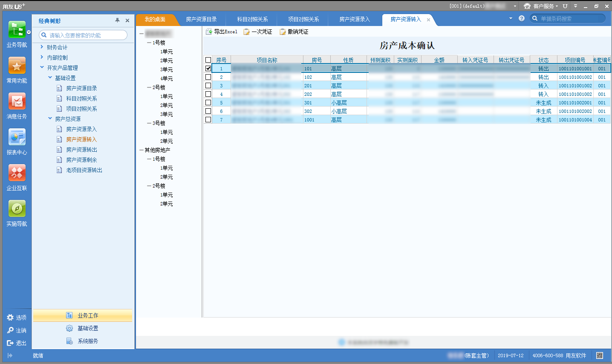Screen dimensions: 612x364
Task: Click the 小高层 cell in row 5
Action: [349, 103]
